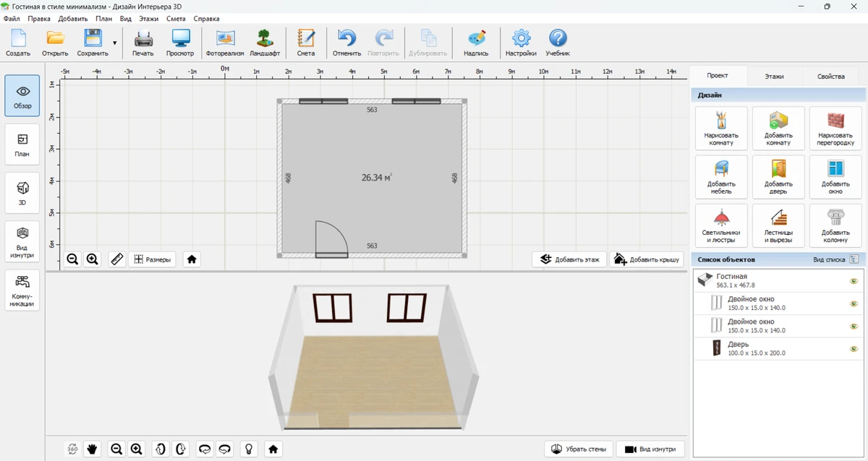Switch to the Свойства tab
The height and width of the screenshot is (461, 868).
point(831,76)
